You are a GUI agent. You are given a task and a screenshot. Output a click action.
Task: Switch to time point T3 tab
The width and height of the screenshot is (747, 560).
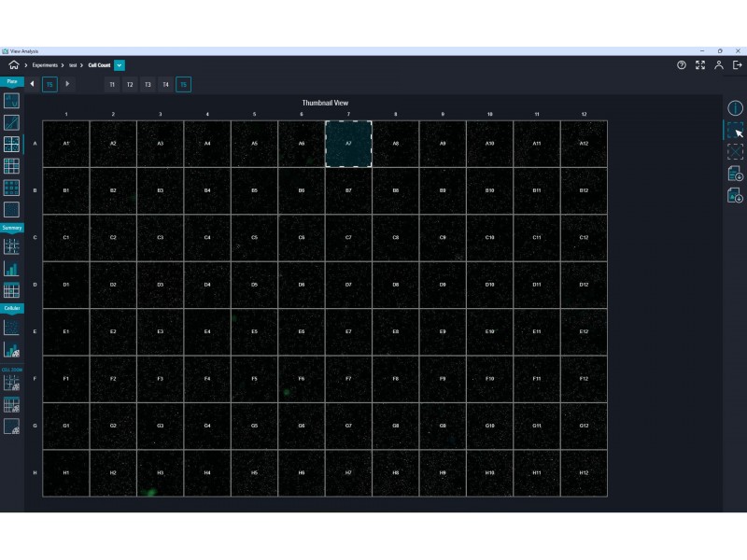coord(148,85)
